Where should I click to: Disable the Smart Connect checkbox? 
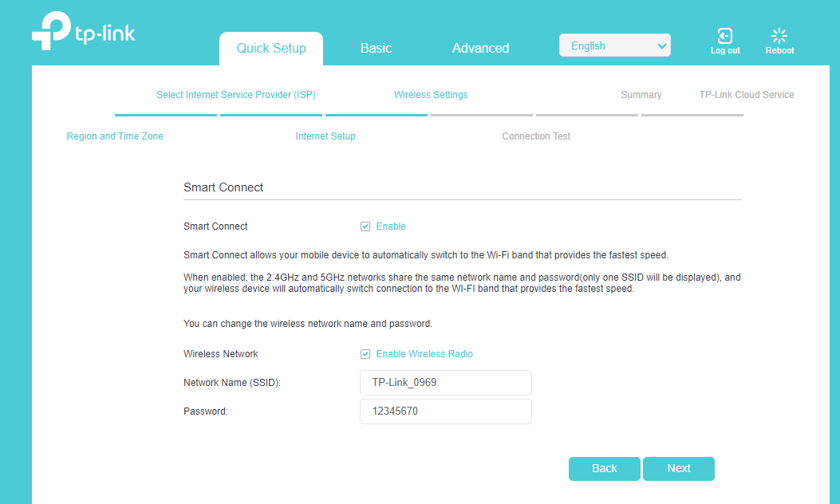click(x=365, y=226)
